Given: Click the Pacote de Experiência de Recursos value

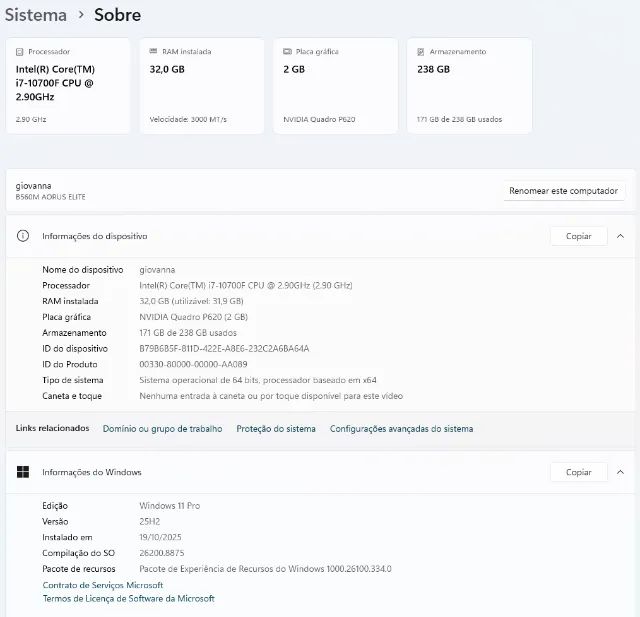Looking at the screenshot, I should [265, 568].
